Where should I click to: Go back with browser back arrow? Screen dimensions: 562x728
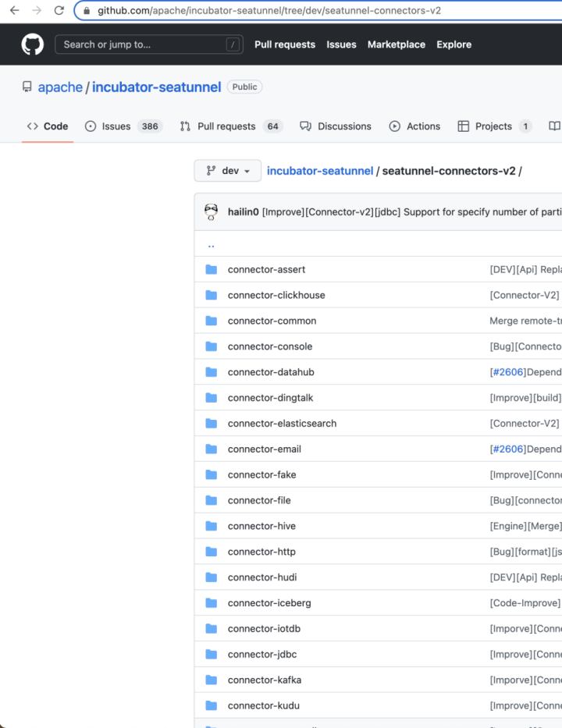(14, 11)
